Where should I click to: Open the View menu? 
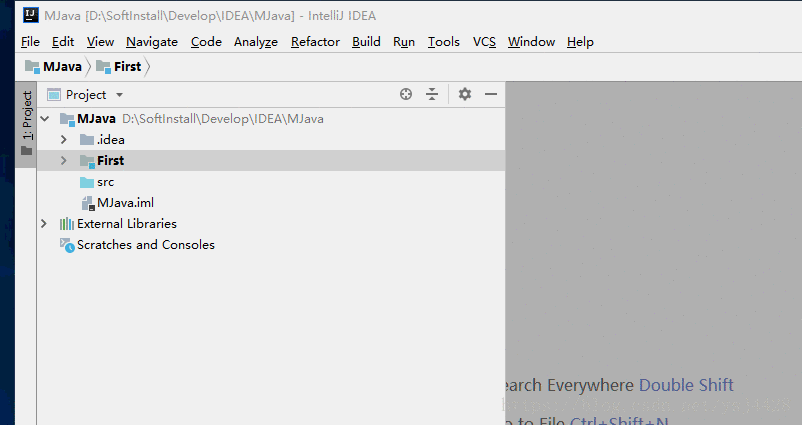(100, 42)
